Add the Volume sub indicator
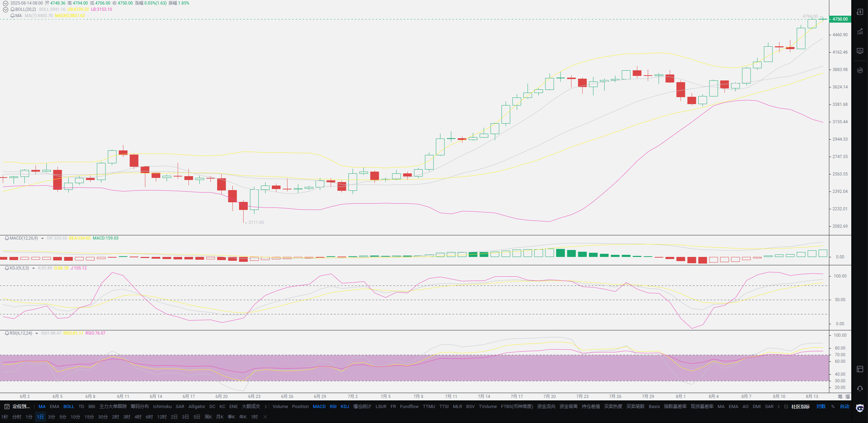868x423 pixels. click(280, 407)
